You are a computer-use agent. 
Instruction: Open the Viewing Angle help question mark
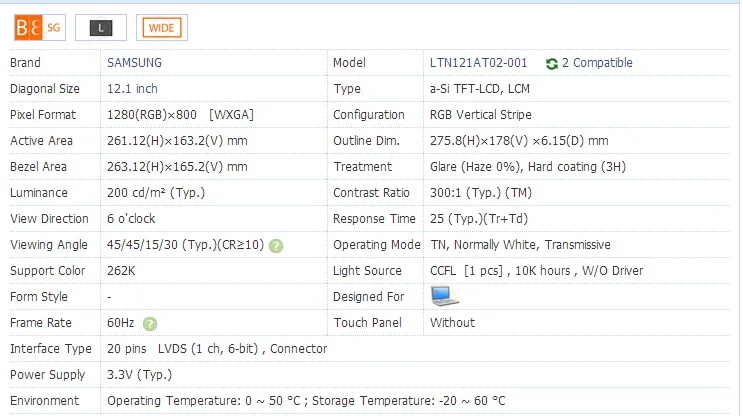coord(276,245)
